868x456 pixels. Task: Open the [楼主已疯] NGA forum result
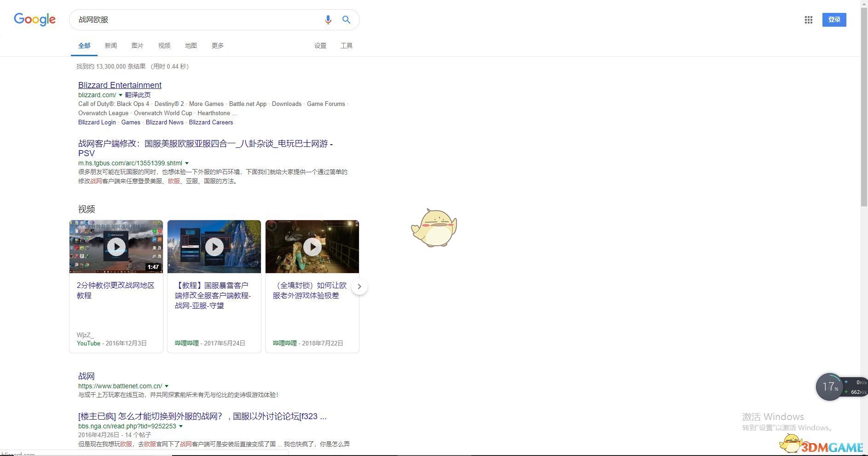[x=203, y=416]
